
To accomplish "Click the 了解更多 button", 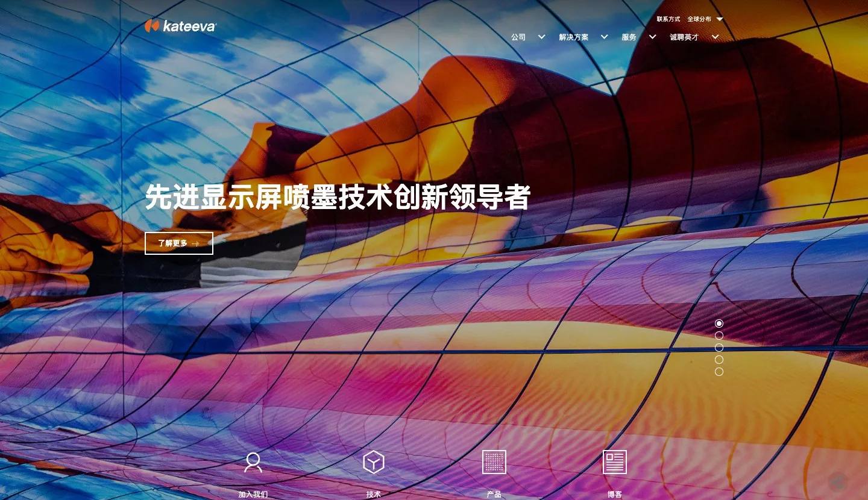I will click(x=179, y=243).
